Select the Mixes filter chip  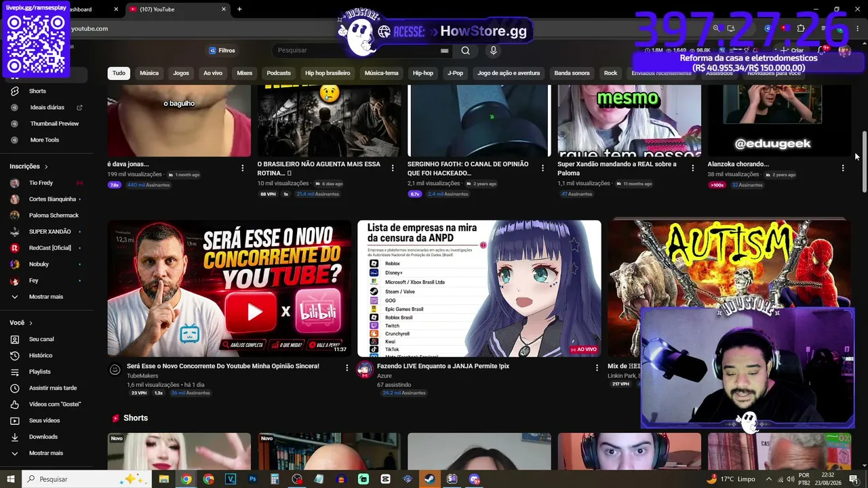pyautogui.click(x=245, y=73)
